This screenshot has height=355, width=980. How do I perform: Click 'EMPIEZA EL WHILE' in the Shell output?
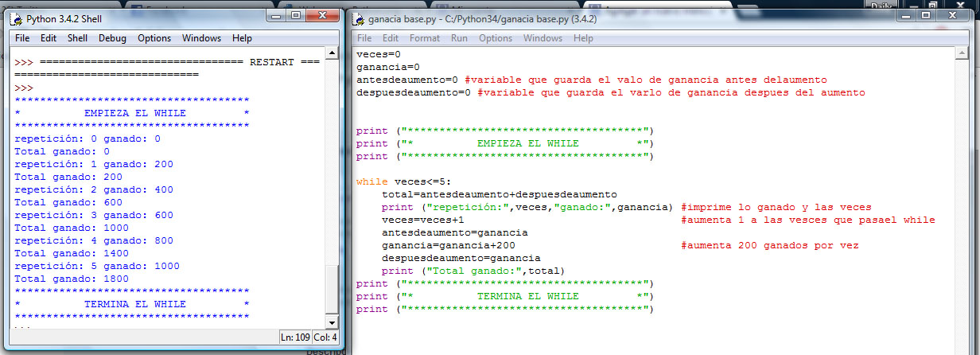click(x=134, y=113)
